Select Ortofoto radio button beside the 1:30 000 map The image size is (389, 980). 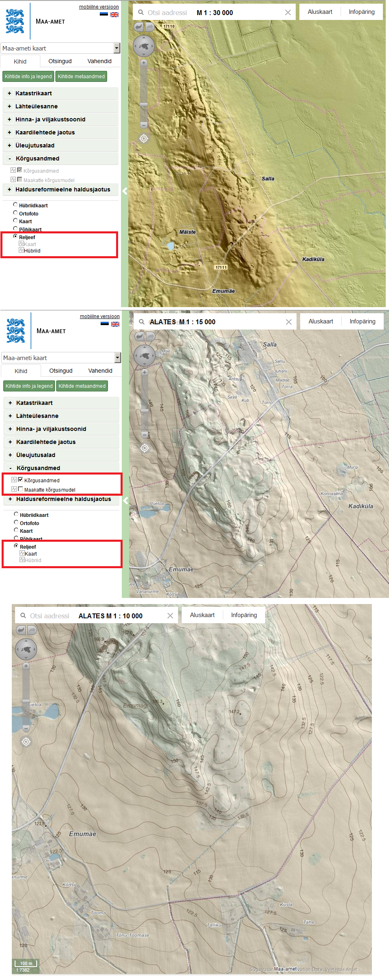click(15, 213)
